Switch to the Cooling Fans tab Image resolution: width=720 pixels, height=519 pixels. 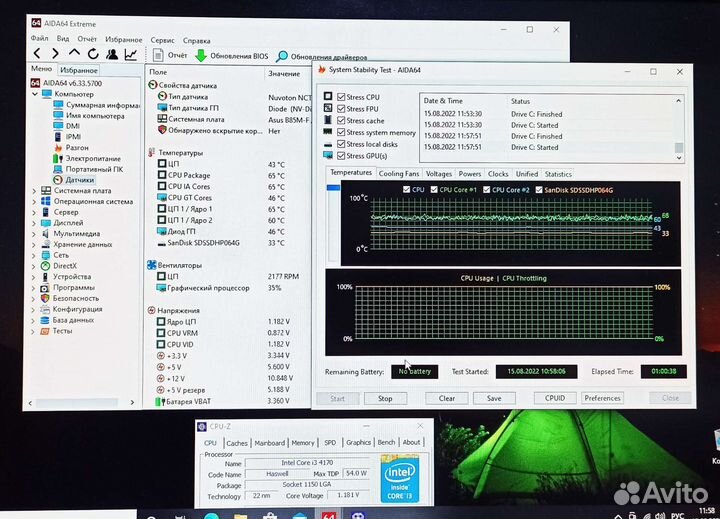[399, 174]
